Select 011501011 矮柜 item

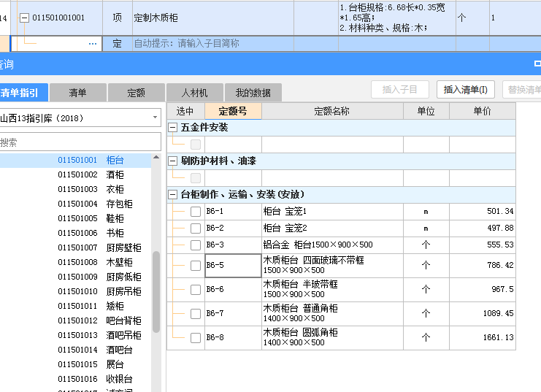coord(75,306)
